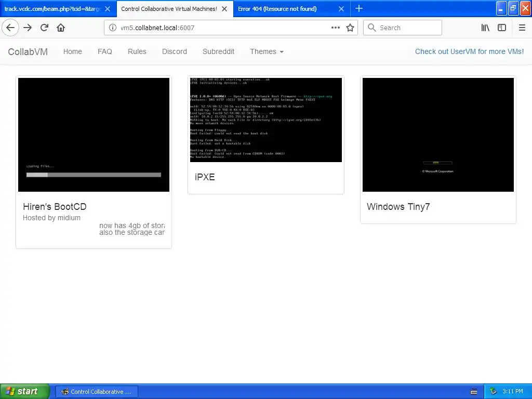Open the Discord nav link

(175, 51)
